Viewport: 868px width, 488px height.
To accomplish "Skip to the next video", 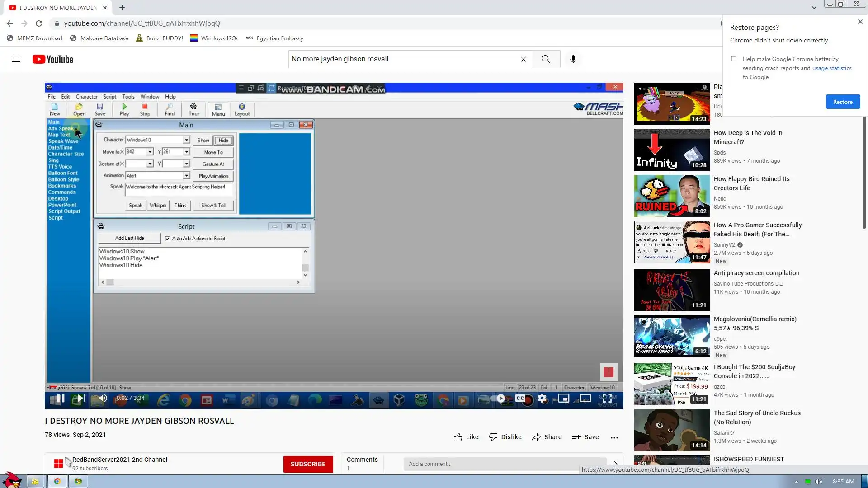I will (x=81, y=398).
